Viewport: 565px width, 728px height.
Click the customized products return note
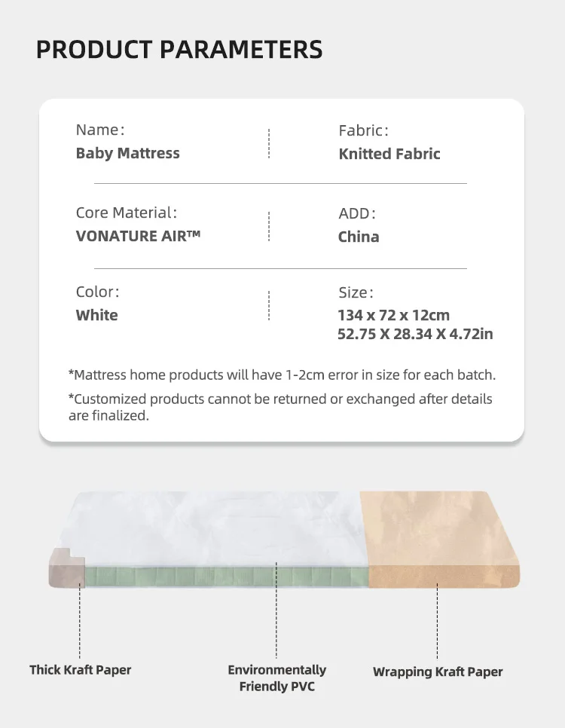pos(280,406)
